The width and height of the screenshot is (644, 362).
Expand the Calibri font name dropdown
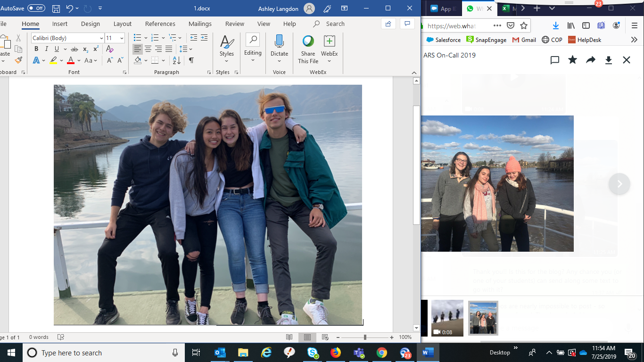(x=101, y=38)
